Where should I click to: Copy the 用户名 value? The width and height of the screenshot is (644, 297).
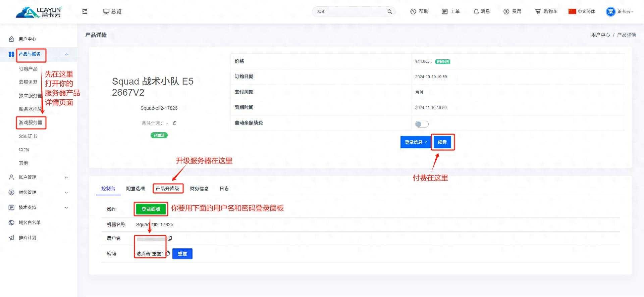coord(170,238)
